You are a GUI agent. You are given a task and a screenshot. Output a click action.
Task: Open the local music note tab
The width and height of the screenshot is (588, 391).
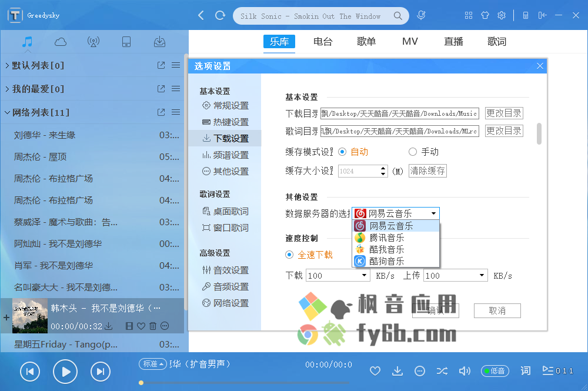tap(27, 42)
